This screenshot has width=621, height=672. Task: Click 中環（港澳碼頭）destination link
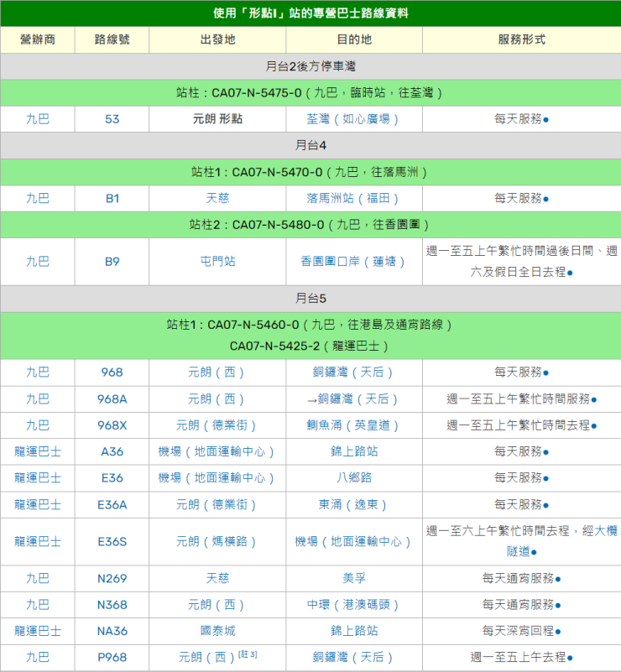click(353, 605)
